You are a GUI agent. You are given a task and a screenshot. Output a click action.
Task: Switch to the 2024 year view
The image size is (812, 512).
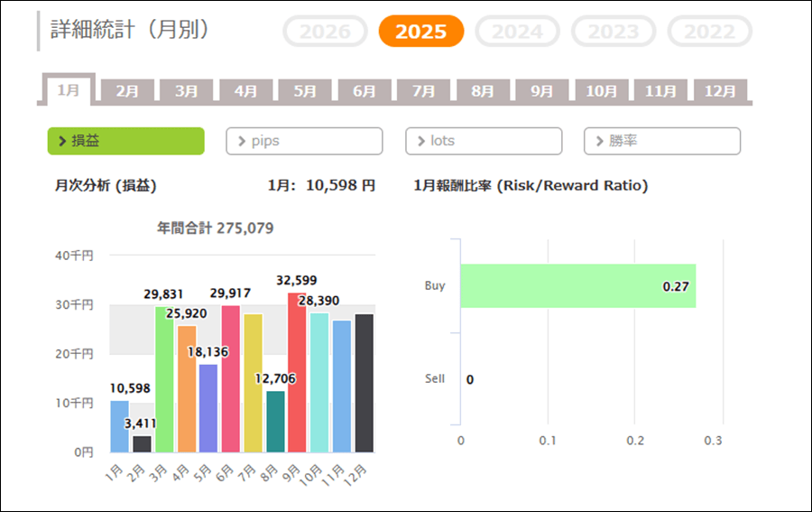(518, 32)
